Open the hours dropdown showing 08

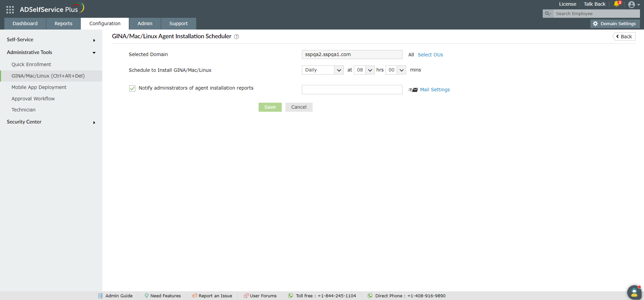click(364, 70)
